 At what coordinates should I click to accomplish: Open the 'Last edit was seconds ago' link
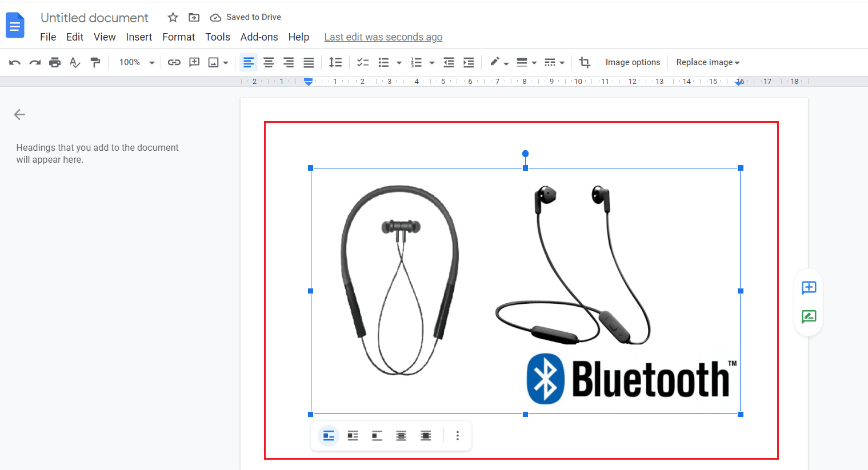click(x=383, y=37)
